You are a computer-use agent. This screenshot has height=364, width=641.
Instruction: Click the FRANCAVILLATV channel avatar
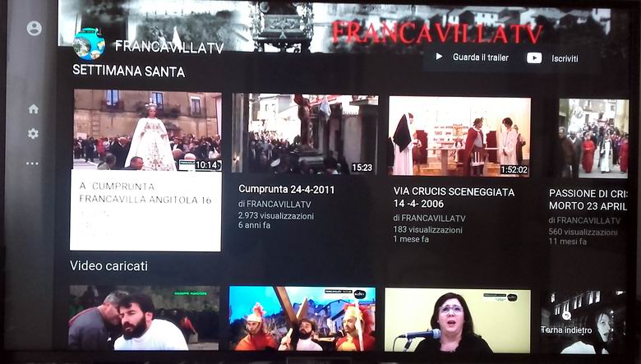pyautogui.click(x=89, y=44)
